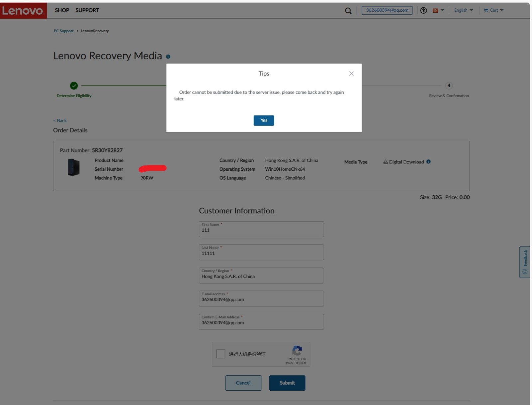Click the account email 362600394@qq.com button

tap(387, 10)
